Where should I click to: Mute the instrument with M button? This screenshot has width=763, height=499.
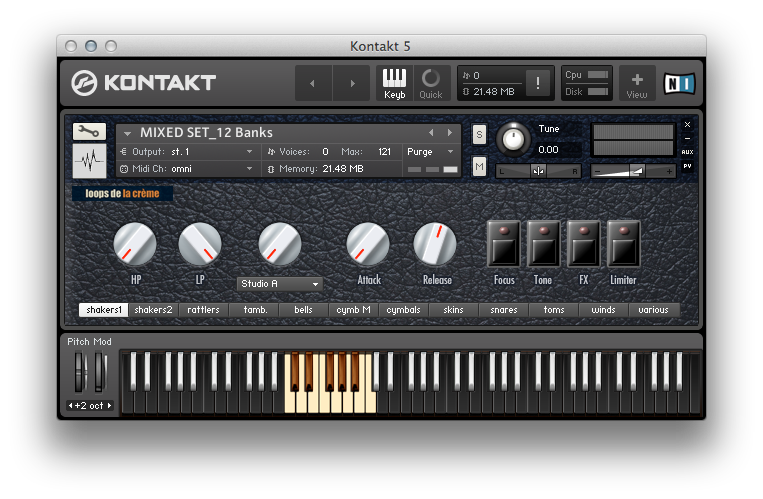tap(479, 166)
